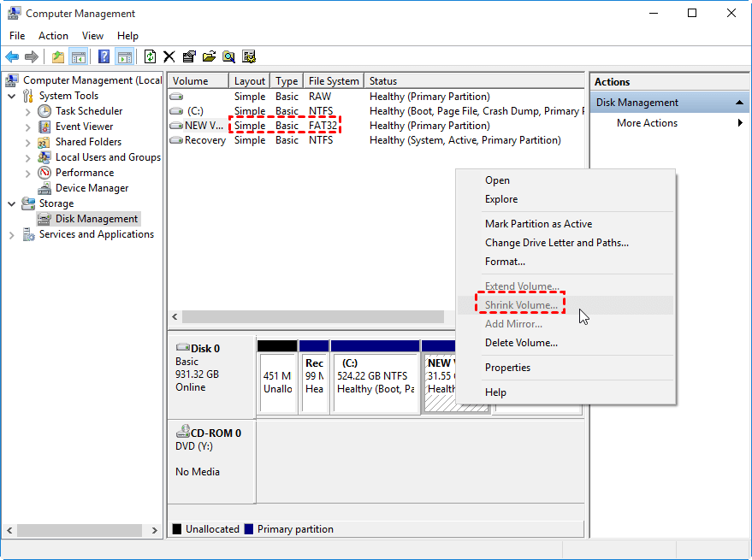The height and width of the screenshot is (560, 752).
Task: Click the Task Scheduler clock icon
Action: tap(44, 111)
